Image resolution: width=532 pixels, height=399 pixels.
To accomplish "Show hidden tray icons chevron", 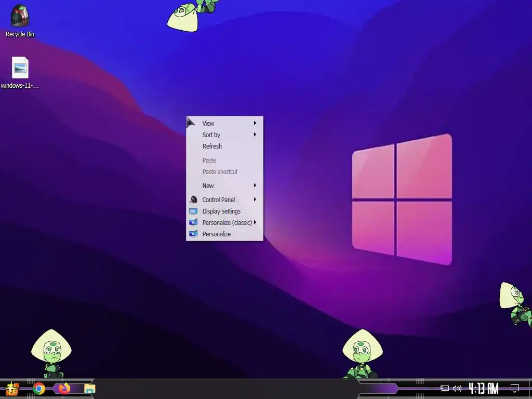I will pos(432,389).
